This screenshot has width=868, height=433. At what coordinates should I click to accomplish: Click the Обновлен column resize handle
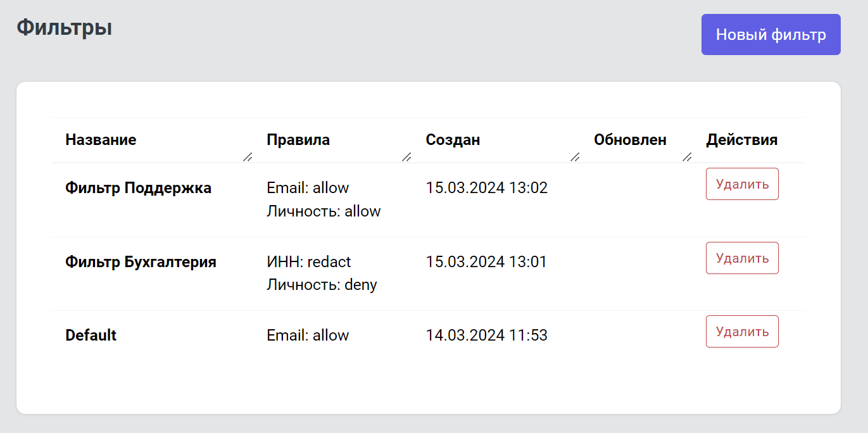tap(687, 157)
